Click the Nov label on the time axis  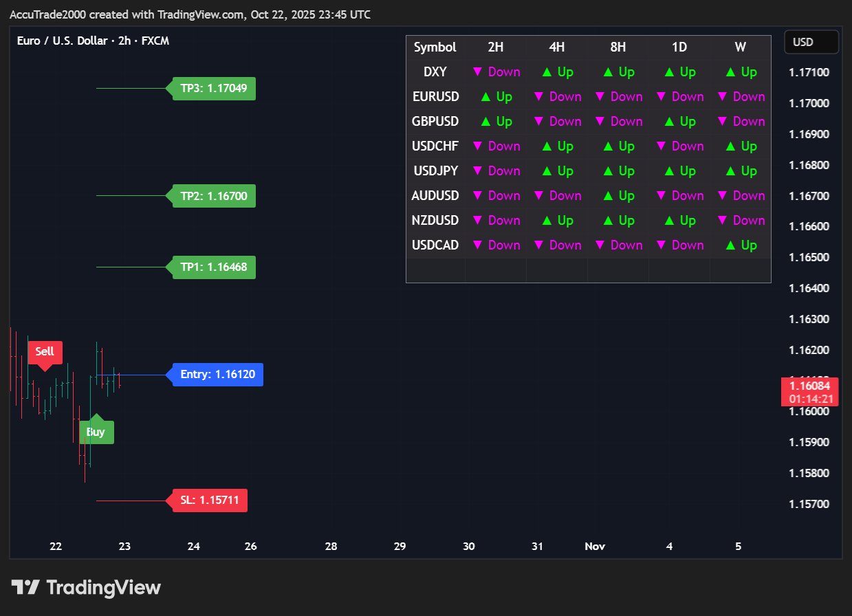coord(595,547)
